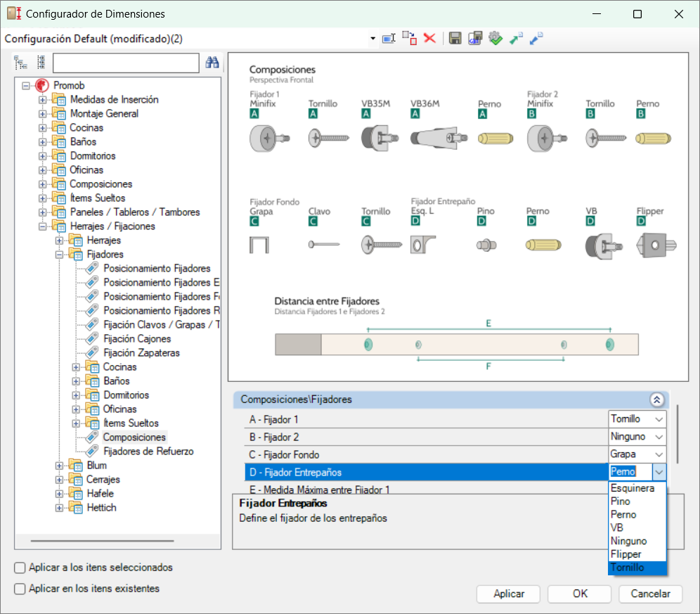
Task: Select Pino in the open dropdown list
Action: pyautogui.click(x=637, y=501)
